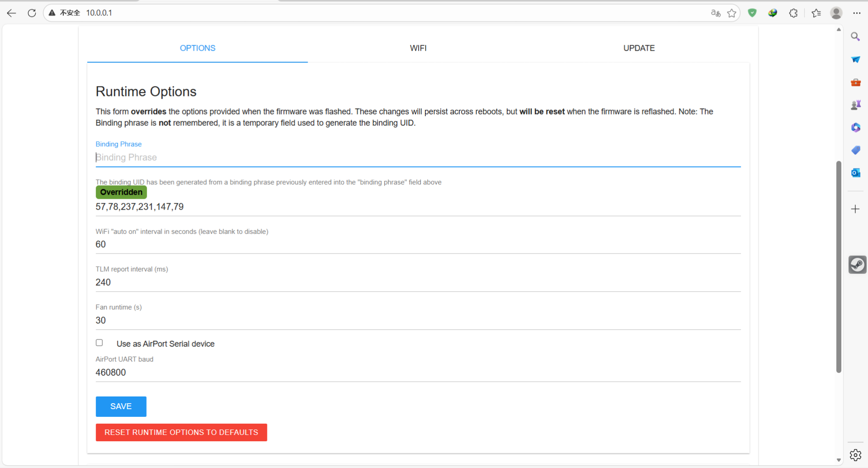This screenshot has height=468, width=868.
Task: Open the sidebar Games chess-piece icon
Action: 855,105
